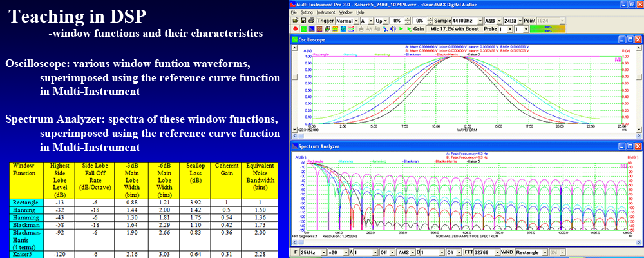The height and width of the screenshot is (258, 644).
Task: Adjust the first trigger level 0% stepper
Action: [x=408, y=21]
